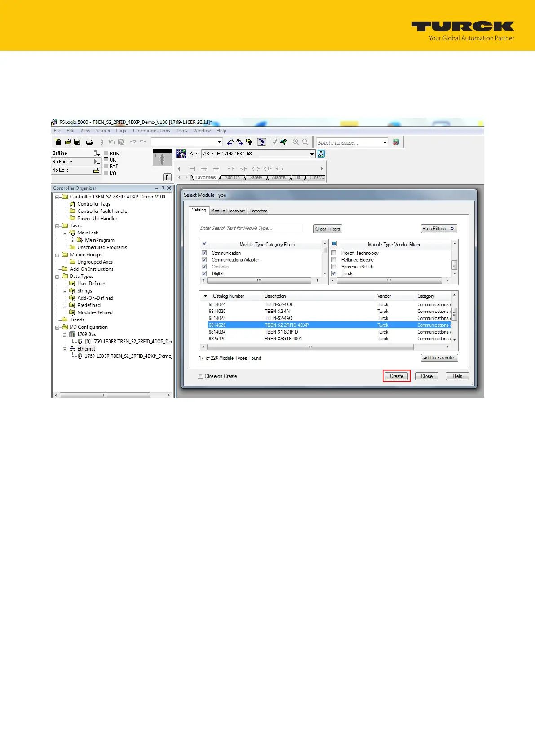
Task: Enable the Close on Create checkbox
Action: [x=200, y=376]
